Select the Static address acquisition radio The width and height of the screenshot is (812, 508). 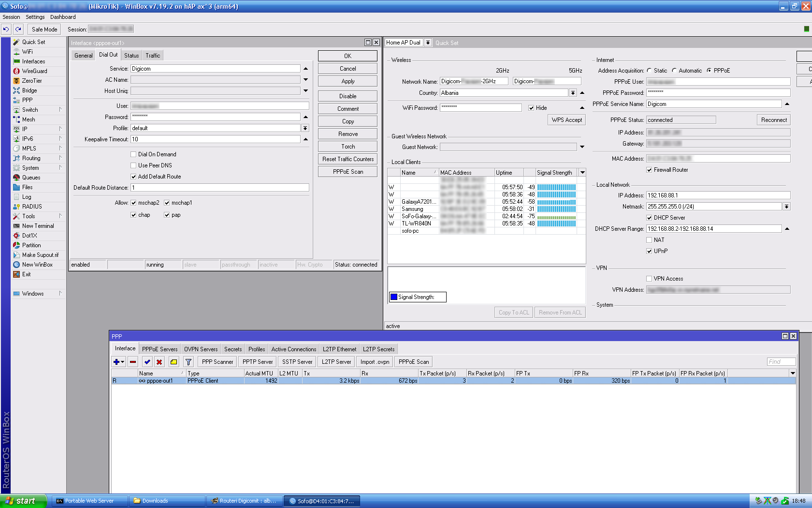(x=649, y=71)
